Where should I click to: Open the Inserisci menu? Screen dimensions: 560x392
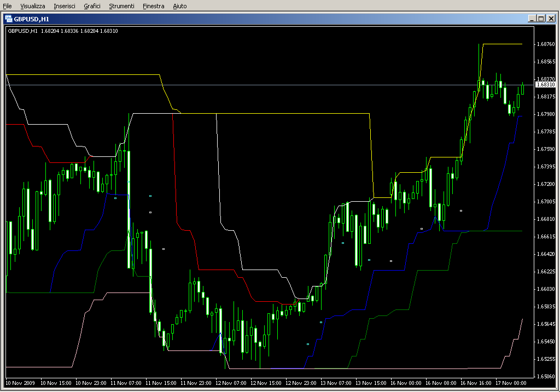[x=65, y=6]
